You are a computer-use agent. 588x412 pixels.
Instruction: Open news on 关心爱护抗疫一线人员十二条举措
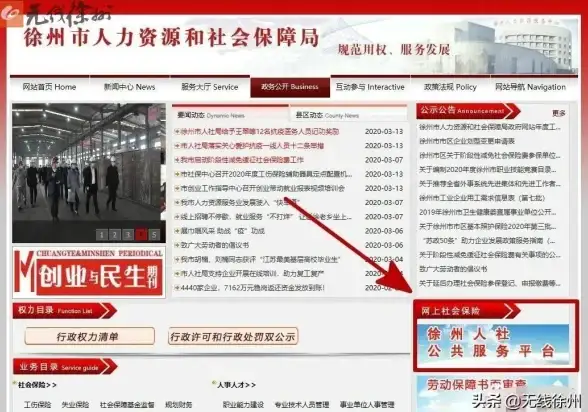pyautogui.click(x=252, y=146)
